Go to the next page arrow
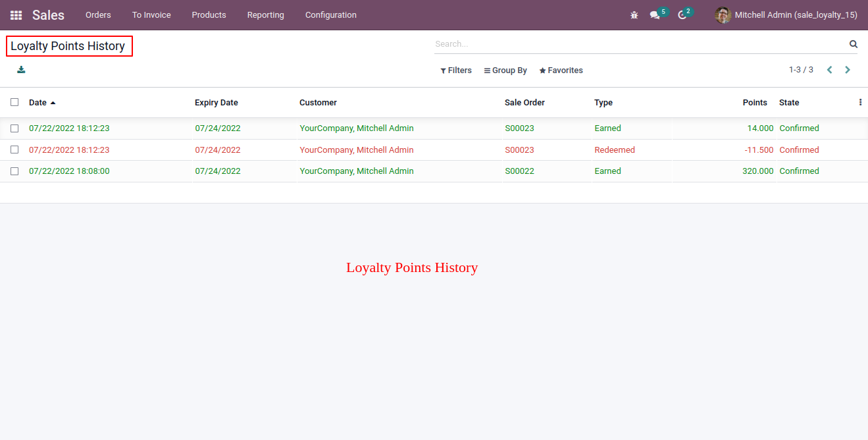Screen dimensions: 868x440 (848, 70)
